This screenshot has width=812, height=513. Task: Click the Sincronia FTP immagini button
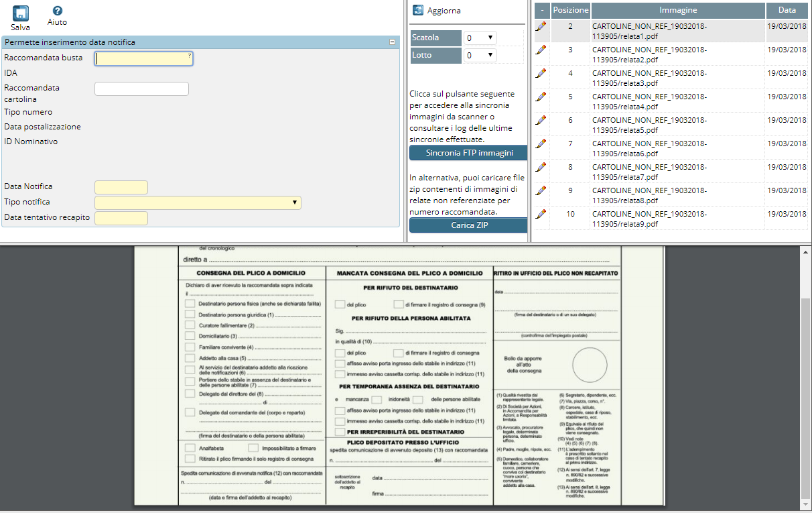[x=469, y=153]
